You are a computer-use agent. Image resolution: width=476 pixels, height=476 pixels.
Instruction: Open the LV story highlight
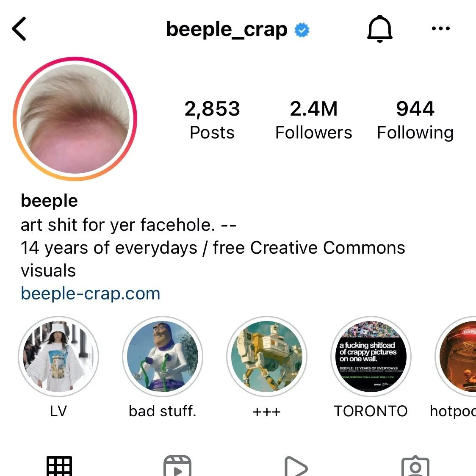[58, 357]
